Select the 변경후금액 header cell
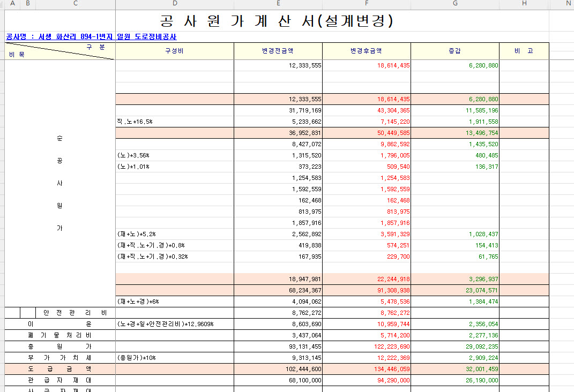The width and height of the screenshot is (574, 392). (x=366, y=51)
